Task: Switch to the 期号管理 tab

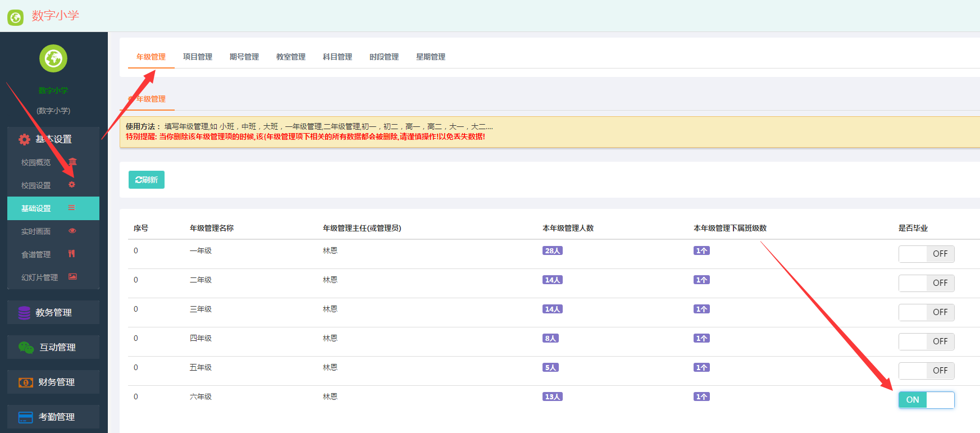Action: (244, 57)
